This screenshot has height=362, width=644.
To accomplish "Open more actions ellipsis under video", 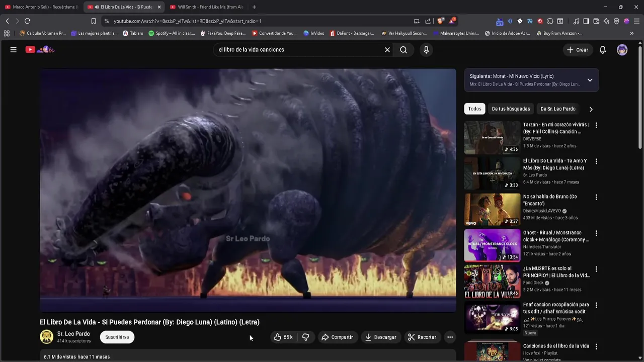I will (x=450, y=337).
